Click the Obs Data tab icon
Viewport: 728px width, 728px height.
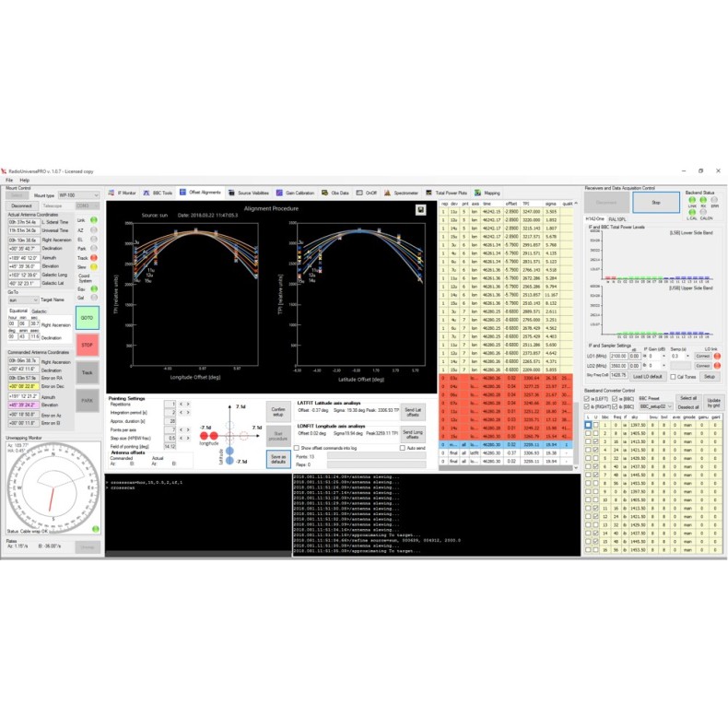(324, 193)
